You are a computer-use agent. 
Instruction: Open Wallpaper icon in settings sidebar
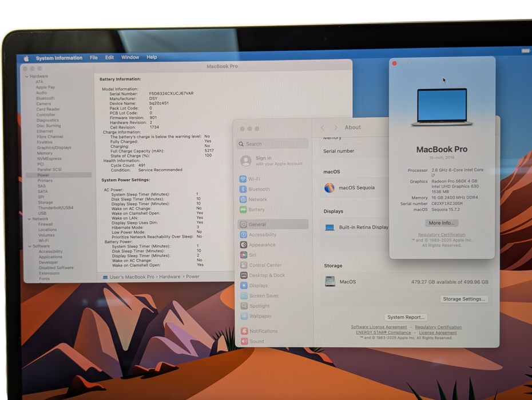tap(244, 316)
